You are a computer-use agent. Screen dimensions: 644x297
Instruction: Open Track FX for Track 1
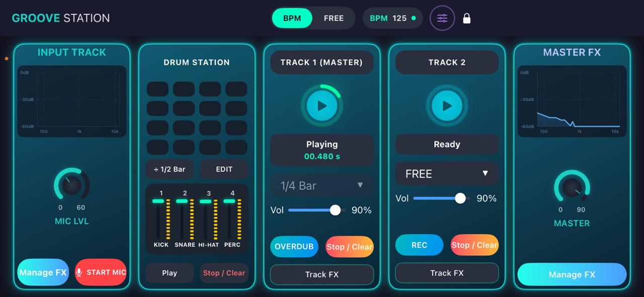click(x=322, y=274)
